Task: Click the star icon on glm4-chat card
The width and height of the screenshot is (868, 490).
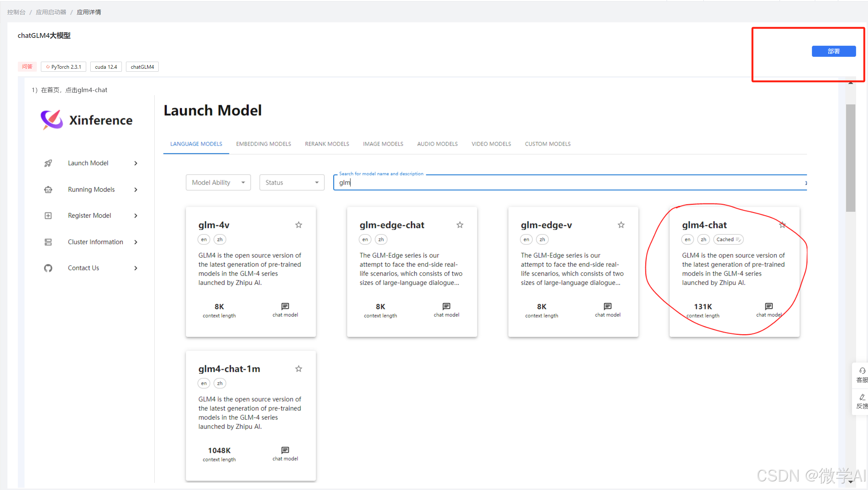Action: click(783, 225)
